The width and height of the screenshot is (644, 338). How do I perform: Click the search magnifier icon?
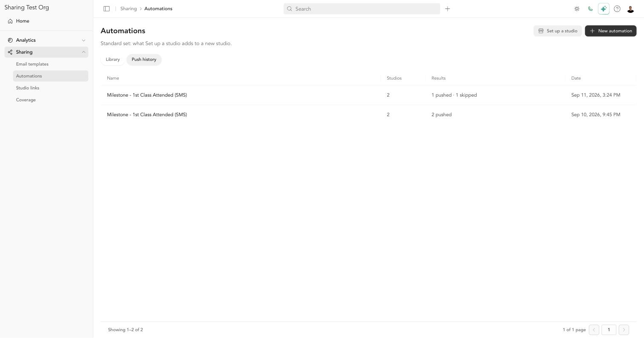[x=290, y=9]
